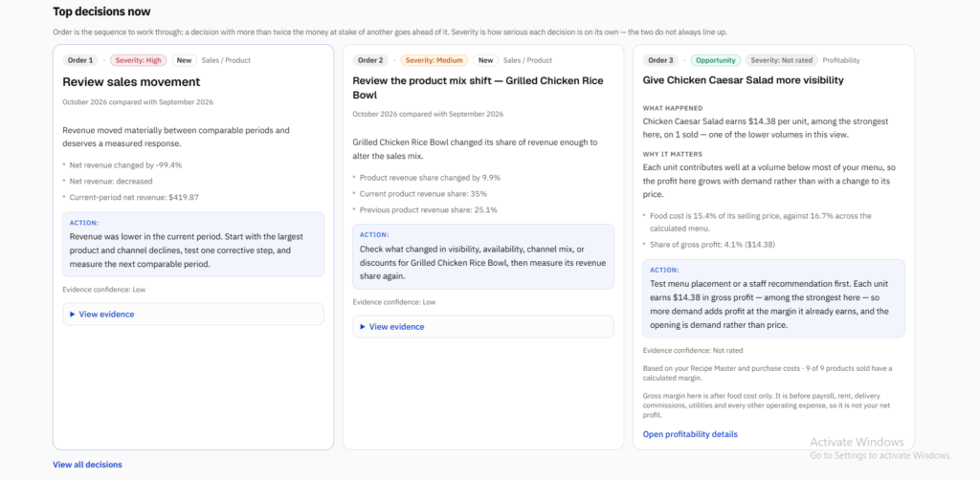Click the Order 3 badge
This screenshot has width=980, height=480.
(x=660, y=60)
